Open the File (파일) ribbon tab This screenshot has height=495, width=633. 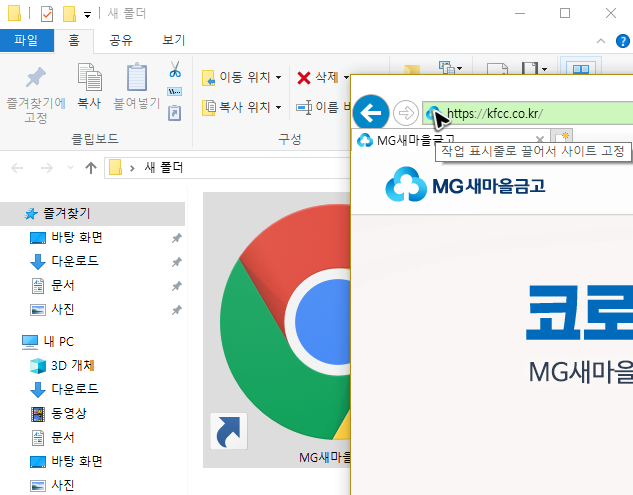click(27, 40)
